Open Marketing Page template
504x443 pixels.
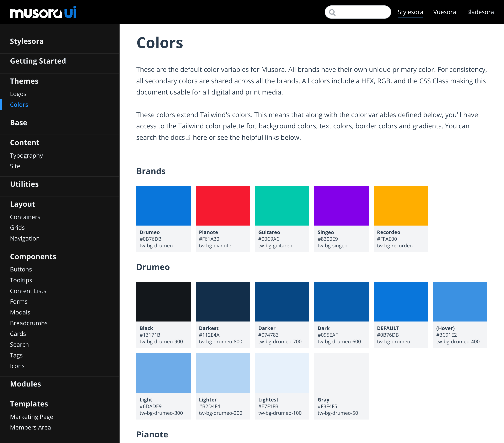click(x=31, y=417)
